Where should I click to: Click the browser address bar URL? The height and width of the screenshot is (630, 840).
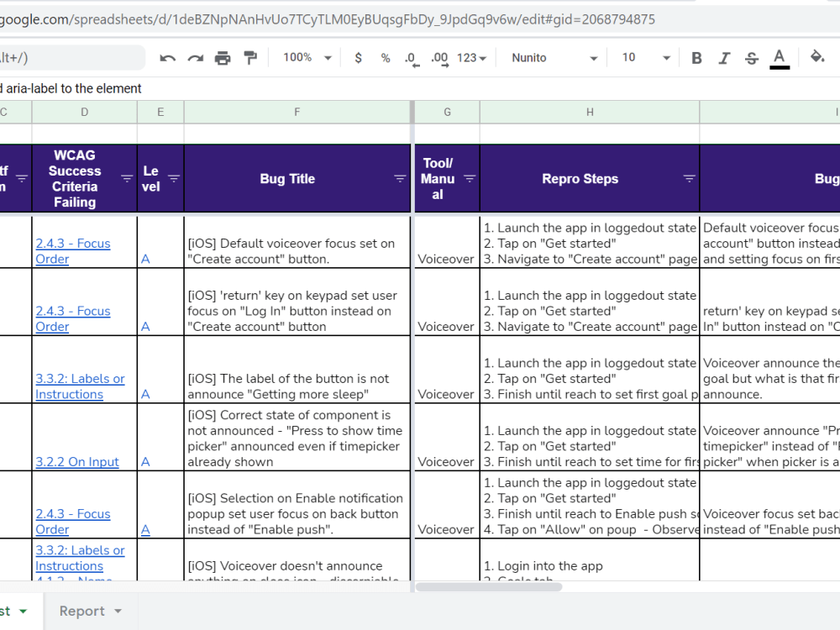click(x=327, y=20)
